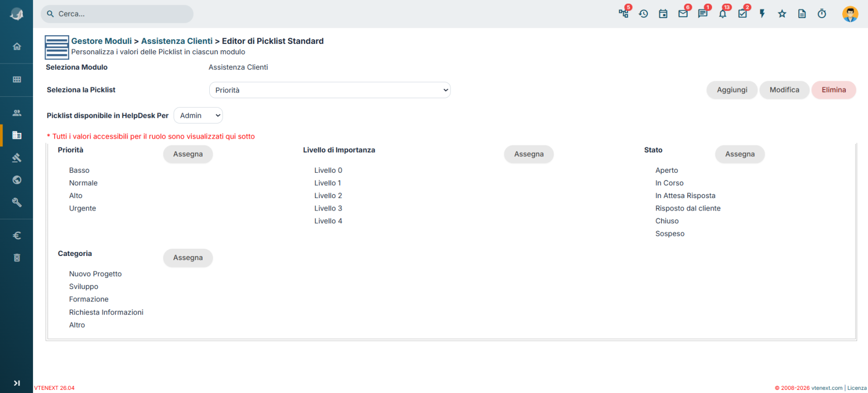The width and height of the screenshot is (868, 393).
Task: Click the Aperto status value
Action: [x=667, y=170]
